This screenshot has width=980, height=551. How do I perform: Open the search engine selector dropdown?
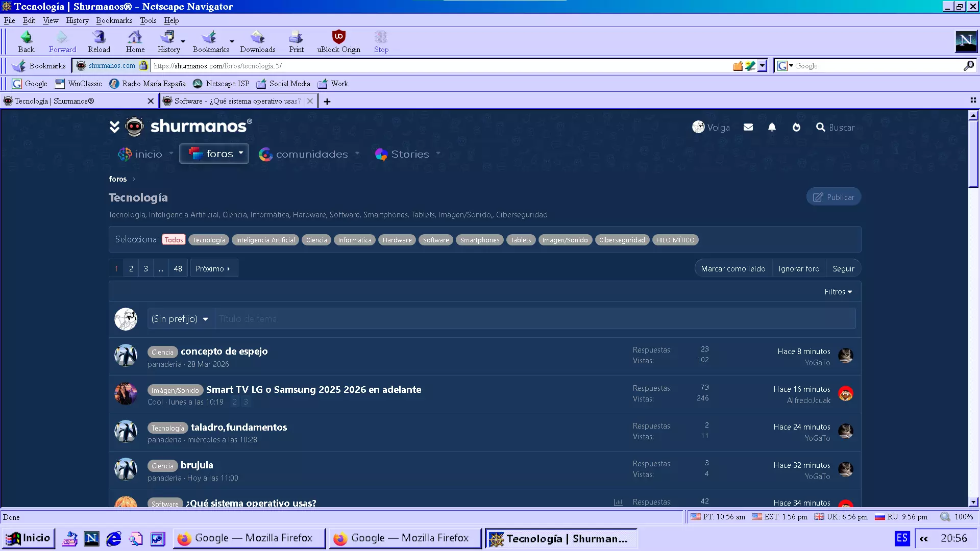785,66
